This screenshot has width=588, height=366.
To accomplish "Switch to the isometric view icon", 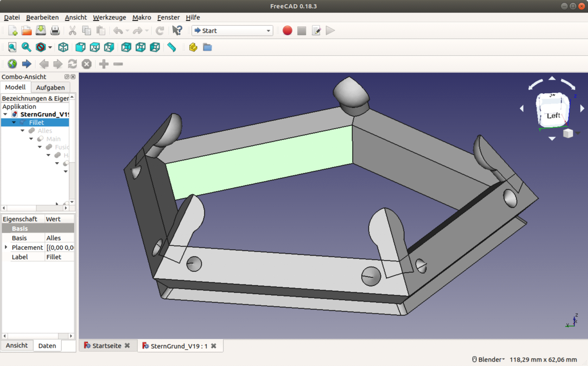I will click(63, 47).
